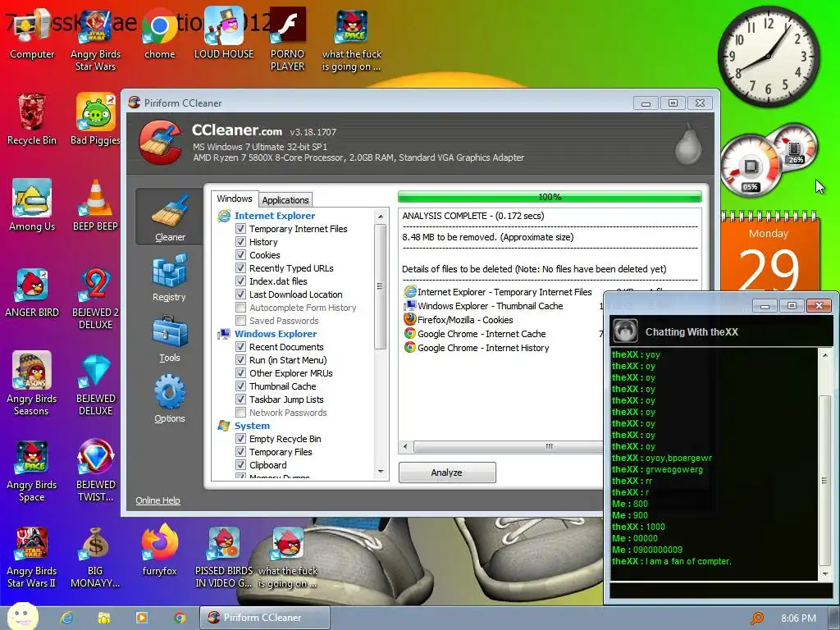This screenshot has width=840, height=630.
Task: Toggle Thumbnail Cache checkbox
Action: click(x=240, y=386)
